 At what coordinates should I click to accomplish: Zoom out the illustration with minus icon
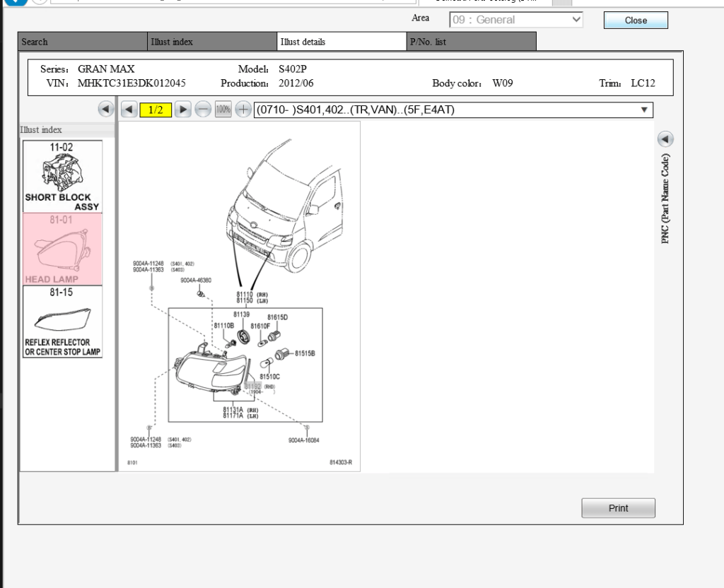click(x=203, y=110)
